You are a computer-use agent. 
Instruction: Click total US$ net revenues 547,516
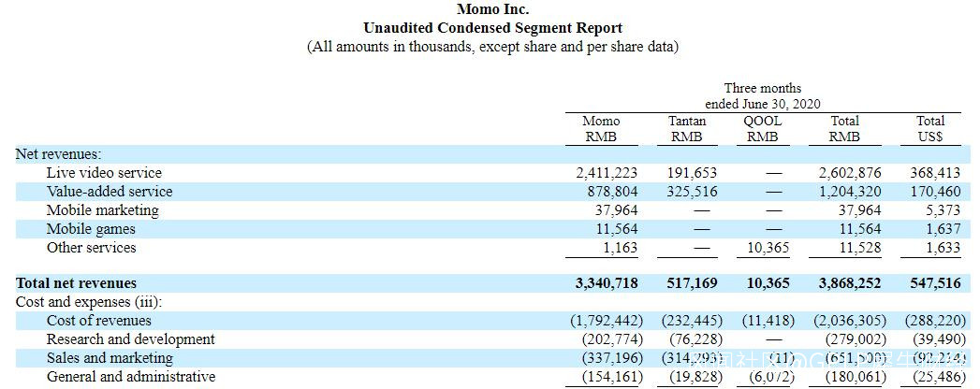coord(936,283)
